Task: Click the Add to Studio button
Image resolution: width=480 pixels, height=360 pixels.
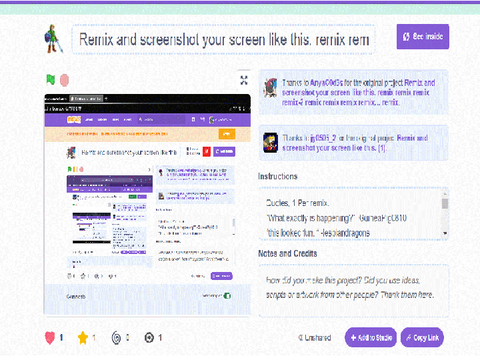Action: pos(371,337)
